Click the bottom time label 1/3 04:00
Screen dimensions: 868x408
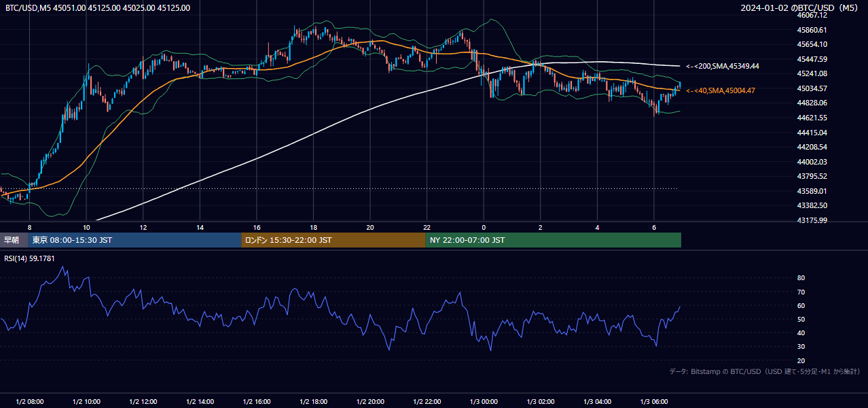(x=597, y=402)
